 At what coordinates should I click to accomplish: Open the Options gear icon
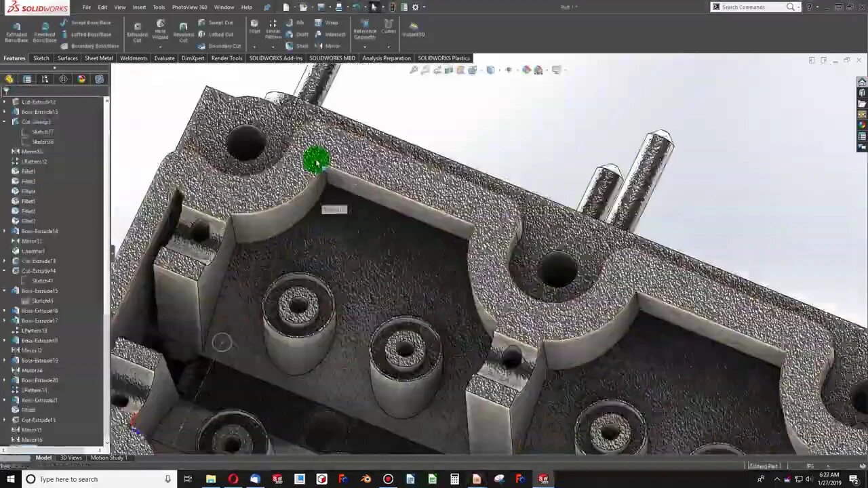(x=416, y=7)
